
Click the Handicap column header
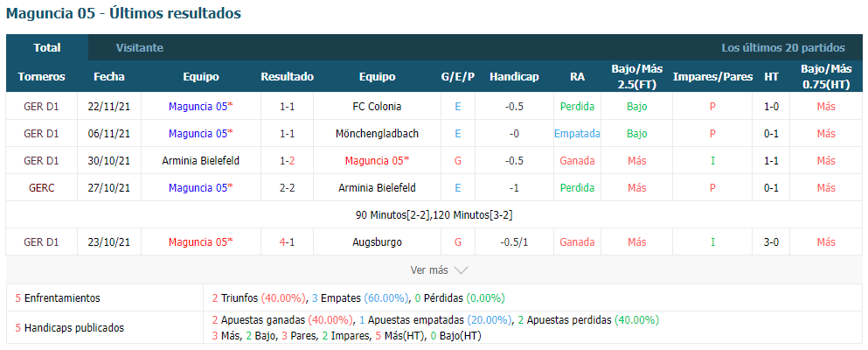(514, 77)
